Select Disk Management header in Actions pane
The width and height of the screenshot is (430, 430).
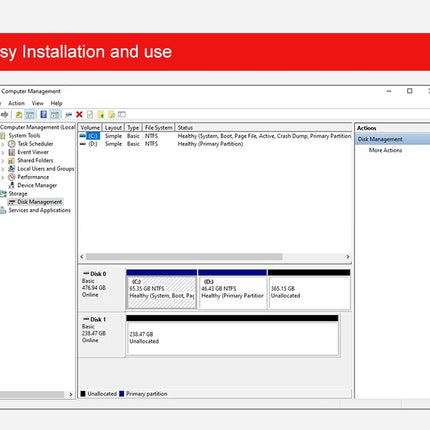click(393, 139)
